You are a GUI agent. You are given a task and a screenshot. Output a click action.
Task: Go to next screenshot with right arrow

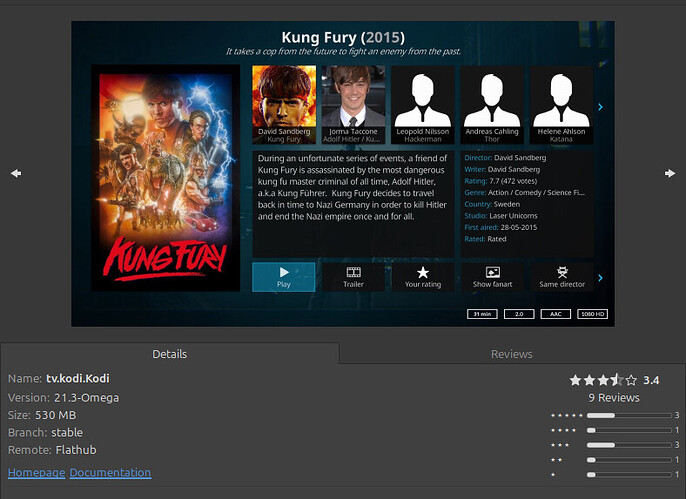[x=669, y=173]
